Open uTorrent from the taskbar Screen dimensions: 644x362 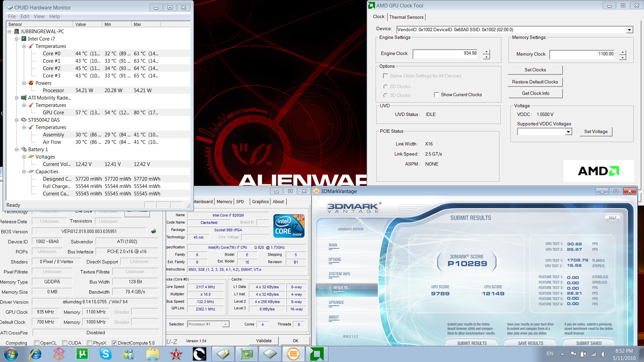82,354
